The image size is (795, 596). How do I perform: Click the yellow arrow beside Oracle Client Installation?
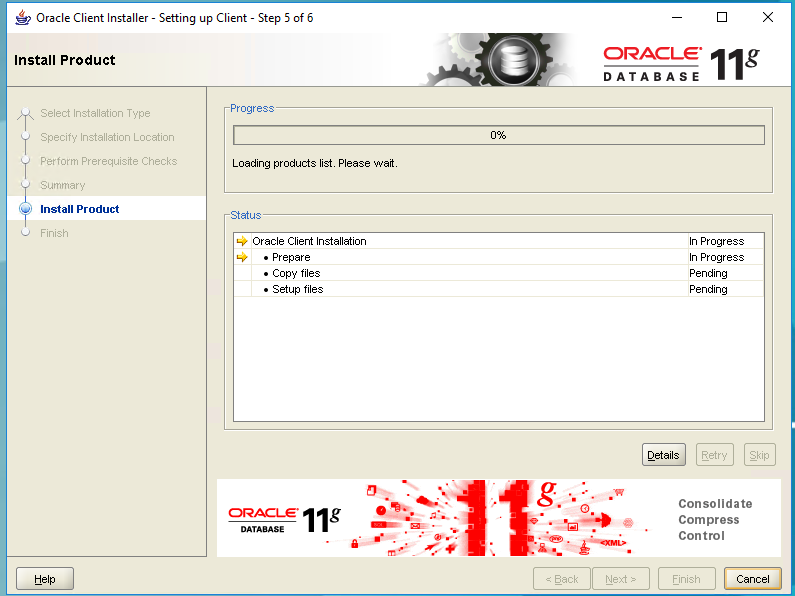[242, 241]
